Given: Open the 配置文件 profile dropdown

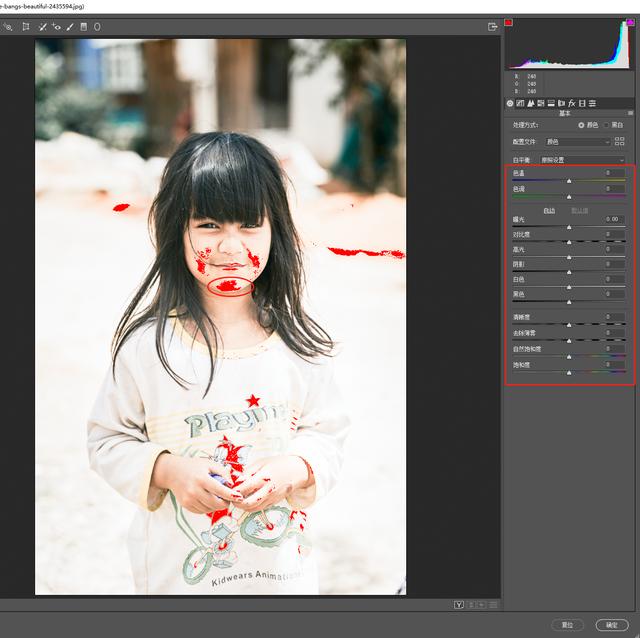Looking at the screenshot, I should (578, 142).
